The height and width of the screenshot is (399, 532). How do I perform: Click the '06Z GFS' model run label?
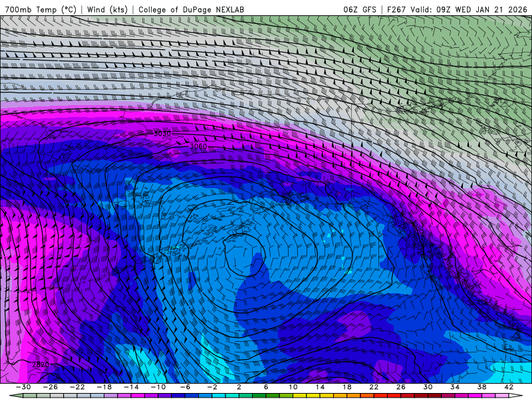360,9
